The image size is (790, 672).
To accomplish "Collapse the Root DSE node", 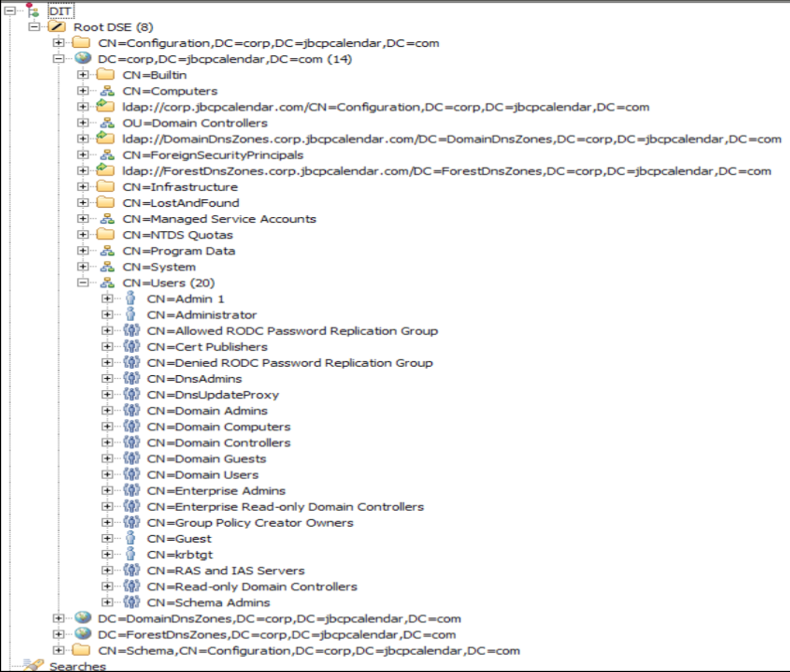I will click(34, 26).
